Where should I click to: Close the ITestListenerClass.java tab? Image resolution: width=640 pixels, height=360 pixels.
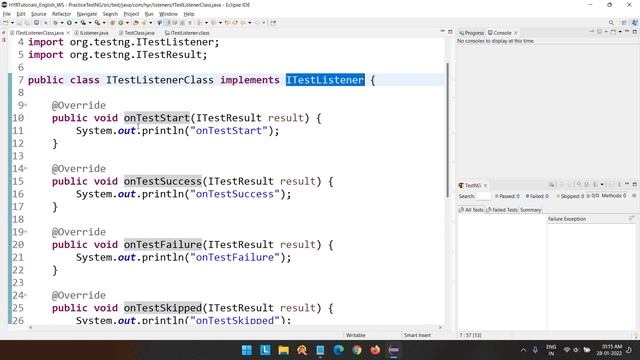tap(68, 33)
